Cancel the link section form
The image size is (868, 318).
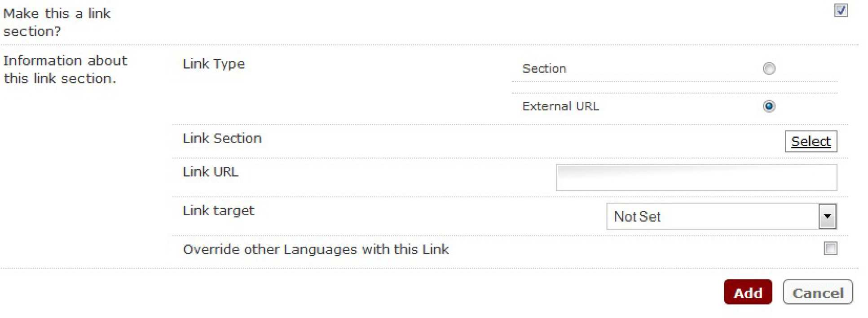(817, 292)
